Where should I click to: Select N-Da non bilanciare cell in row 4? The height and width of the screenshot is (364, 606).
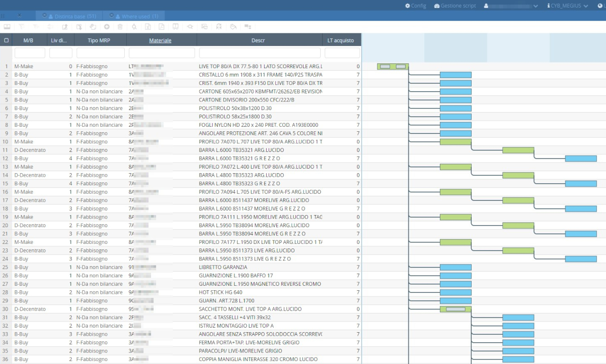[99, 91]
